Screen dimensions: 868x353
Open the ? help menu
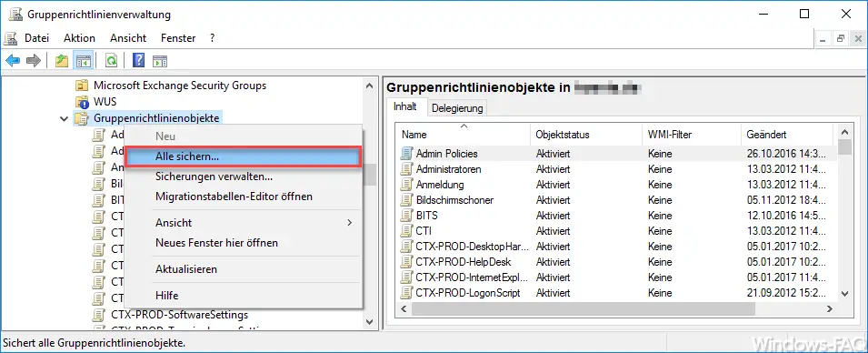click(212, 38)
